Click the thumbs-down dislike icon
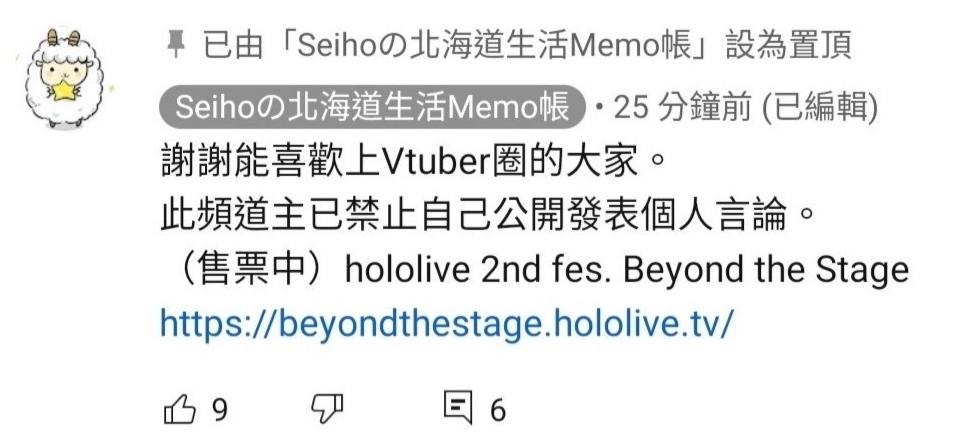The height and width of the screenshot is (437, 958). click(327, 409)
